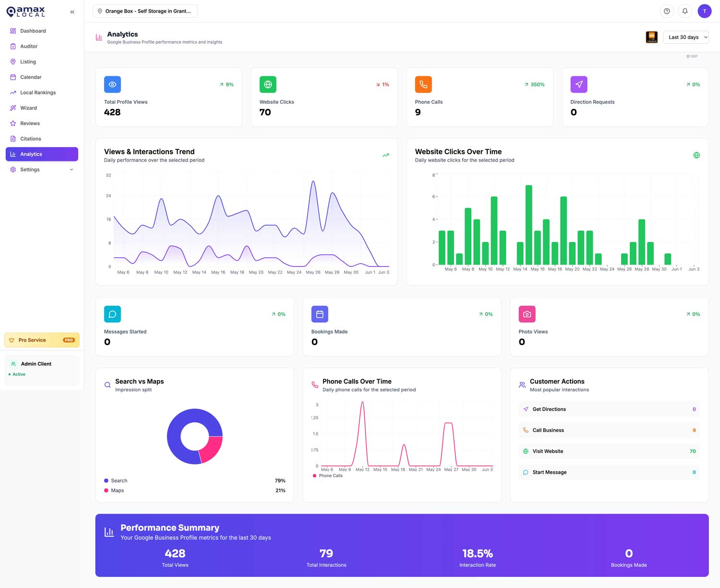The height and width of the screenshot is (588, 720).
Task: Click the 428 Total Profile Views value
Action: tap(112, 112)
